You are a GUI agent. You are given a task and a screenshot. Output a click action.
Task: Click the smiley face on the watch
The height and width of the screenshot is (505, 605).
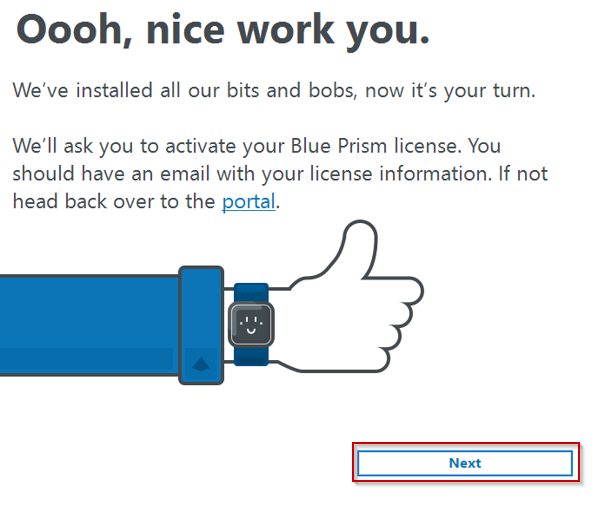(251, 324)
